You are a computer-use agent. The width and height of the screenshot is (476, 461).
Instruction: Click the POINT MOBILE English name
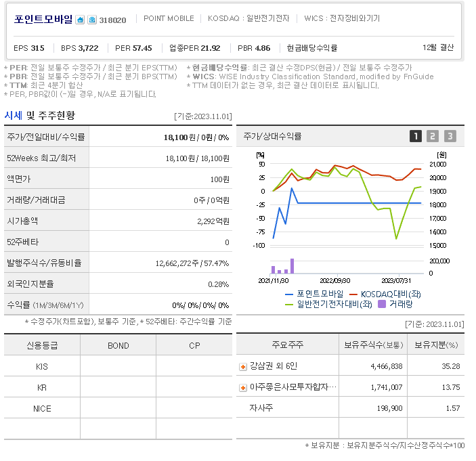tap(169, 18)
